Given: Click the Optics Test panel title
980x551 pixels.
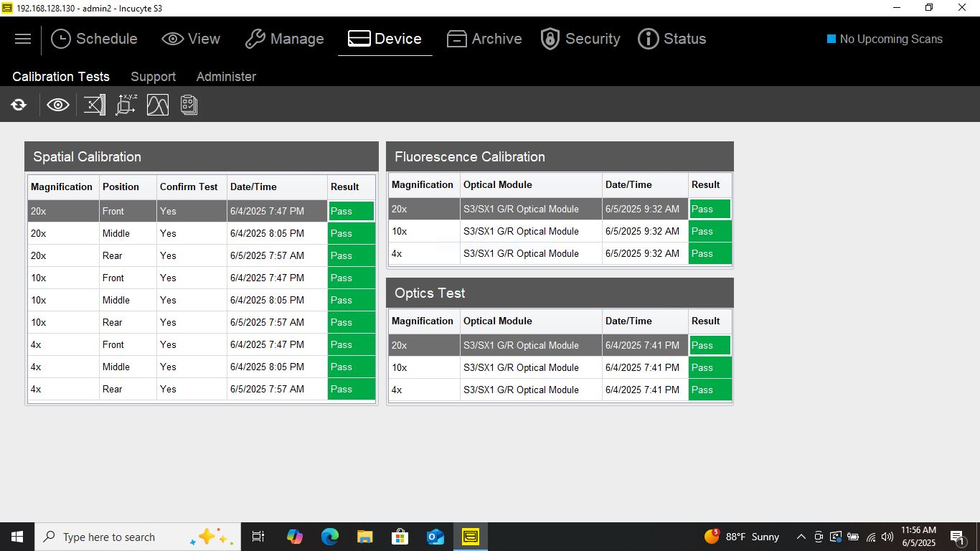Looking at the screenshot, I should coord(430,293).
